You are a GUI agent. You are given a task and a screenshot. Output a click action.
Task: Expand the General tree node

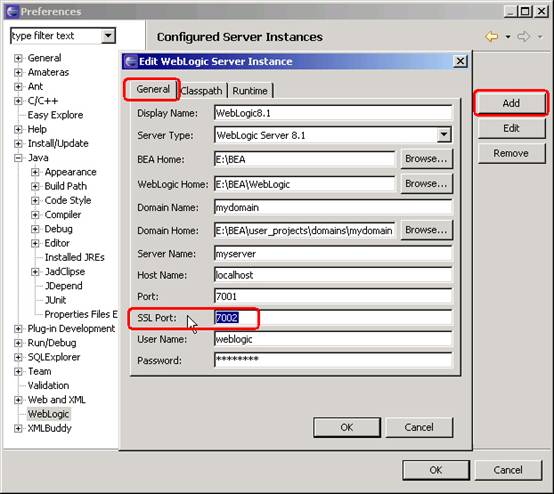(18, 58)
